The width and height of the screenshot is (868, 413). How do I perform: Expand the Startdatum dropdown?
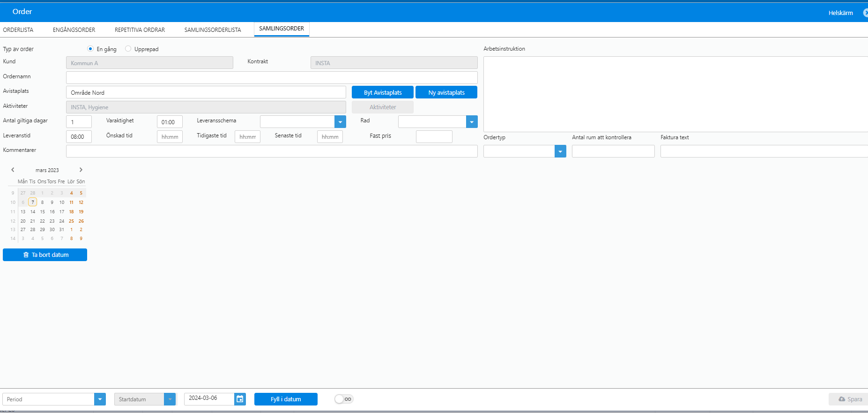[170, 399]
